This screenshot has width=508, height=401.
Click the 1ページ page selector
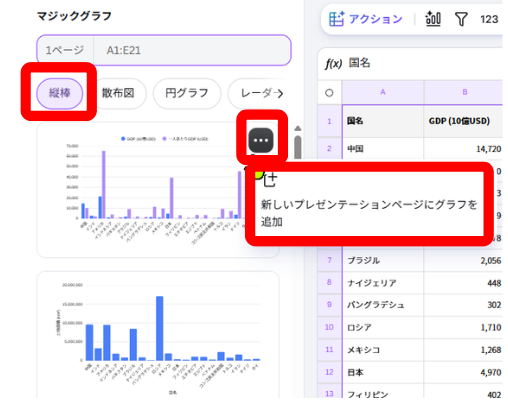65,50
